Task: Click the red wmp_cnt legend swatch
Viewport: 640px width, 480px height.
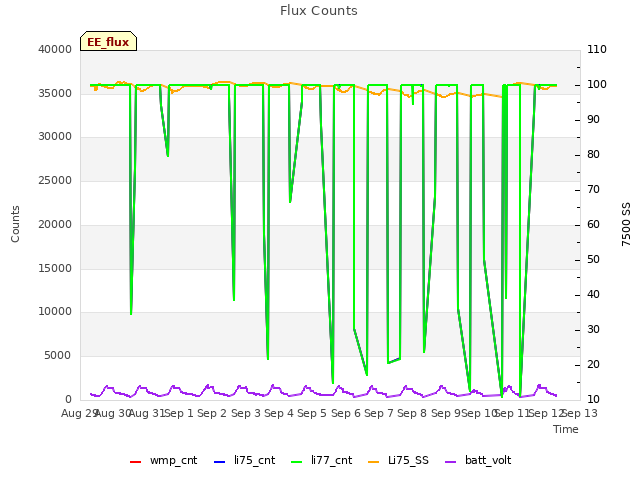Action: coord(136,462)
